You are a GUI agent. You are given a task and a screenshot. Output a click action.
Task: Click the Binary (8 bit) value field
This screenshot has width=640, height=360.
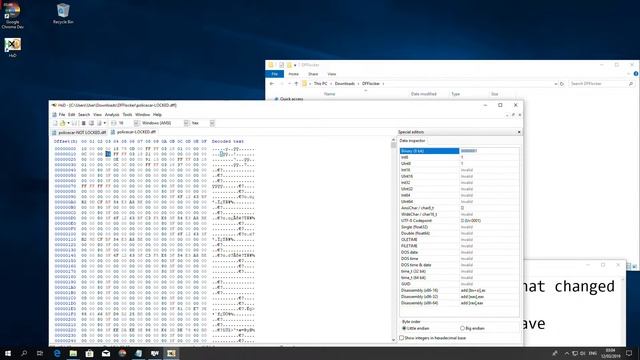coord(489,151)
